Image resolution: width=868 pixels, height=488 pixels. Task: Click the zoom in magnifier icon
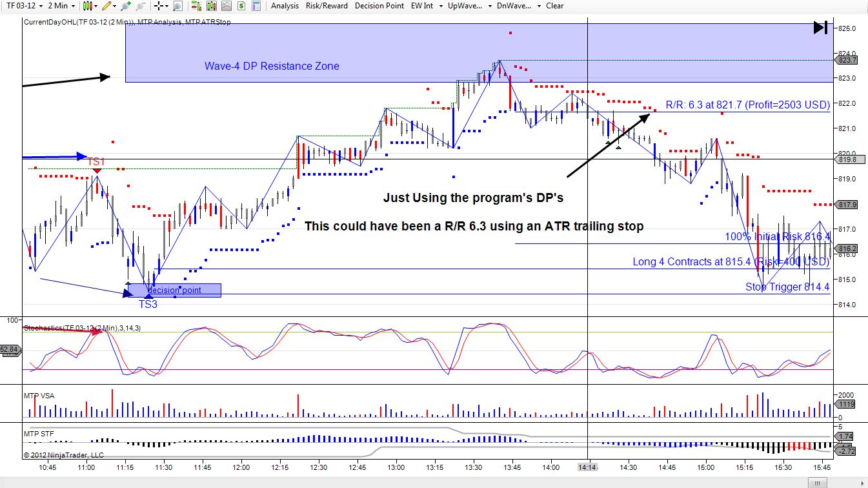(126, 6)
